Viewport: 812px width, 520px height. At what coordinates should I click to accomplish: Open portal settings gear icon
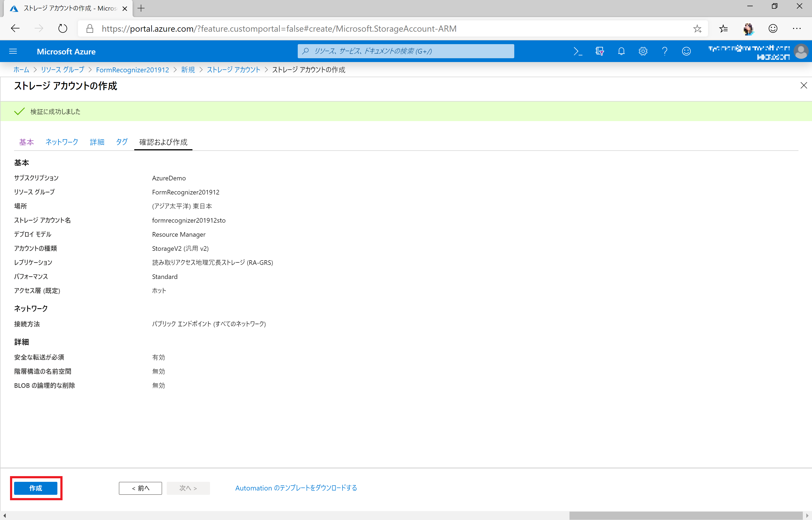[643, 51]
